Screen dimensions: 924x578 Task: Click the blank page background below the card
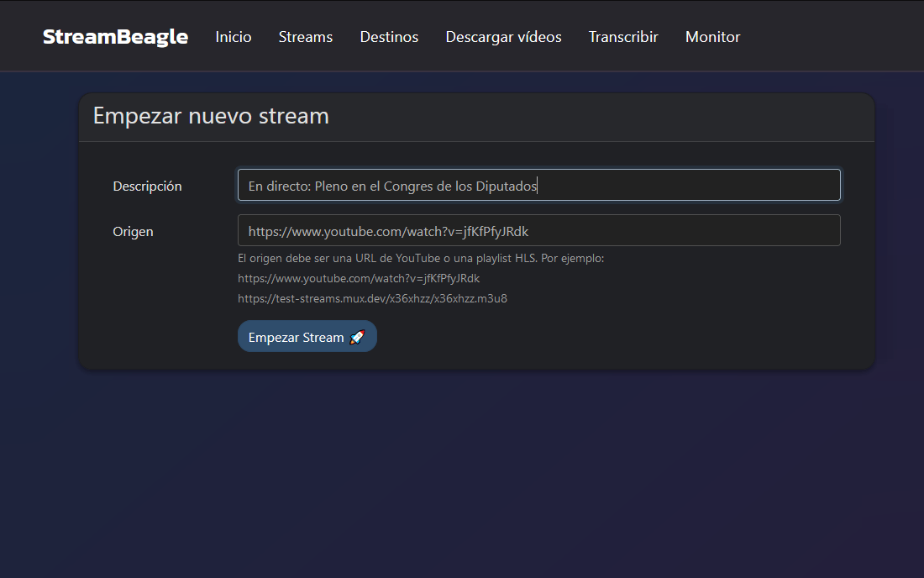(x=462, y=470)
